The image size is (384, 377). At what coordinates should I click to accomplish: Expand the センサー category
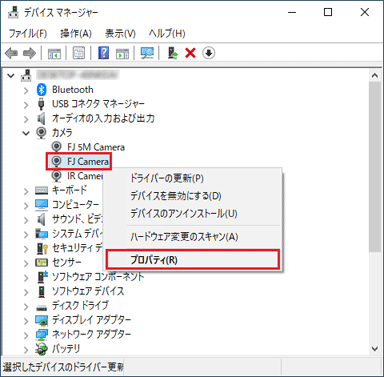coord(26,263)
